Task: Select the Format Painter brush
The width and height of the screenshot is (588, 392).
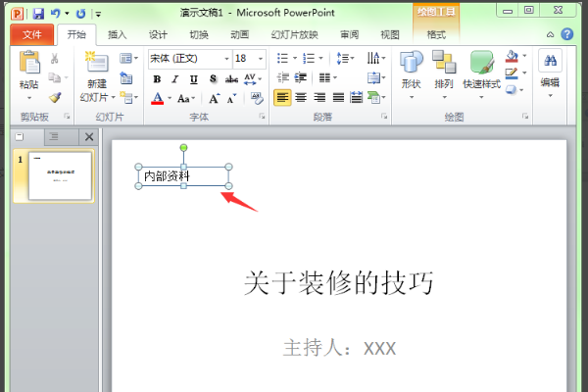Action: pyautogui.click(x=55, y=98)
